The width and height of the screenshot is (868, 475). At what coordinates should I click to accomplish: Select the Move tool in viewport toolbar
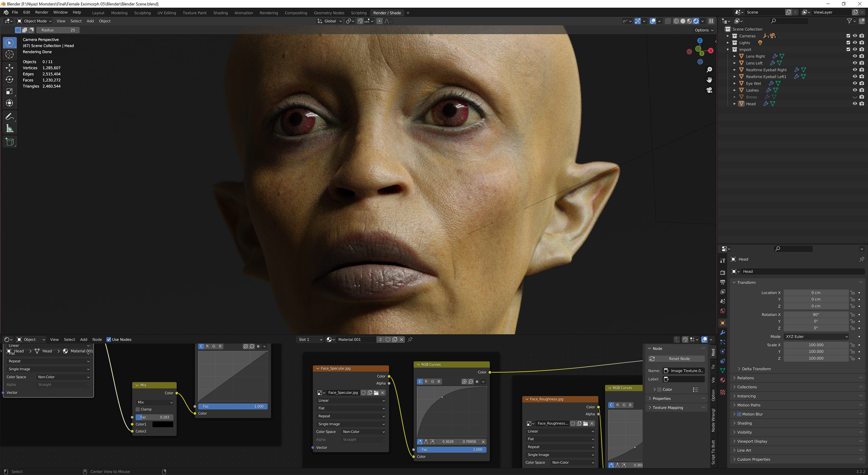[10, 68]
